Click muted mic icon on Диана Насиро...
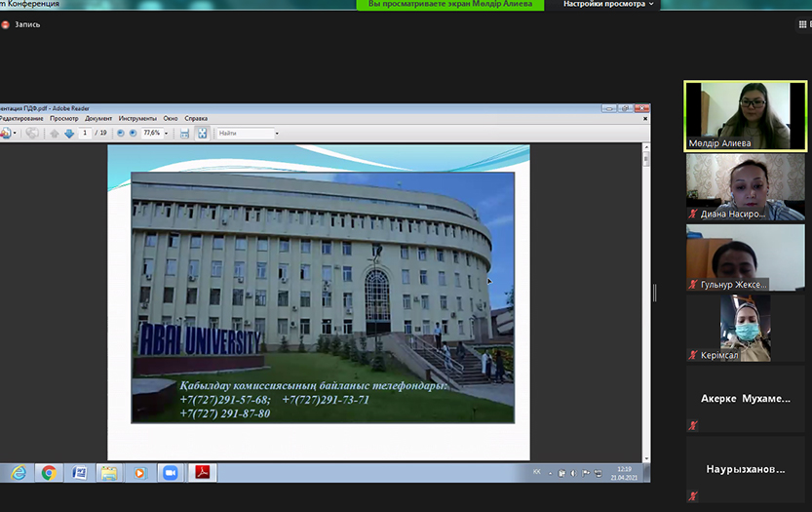 point(693,214)
